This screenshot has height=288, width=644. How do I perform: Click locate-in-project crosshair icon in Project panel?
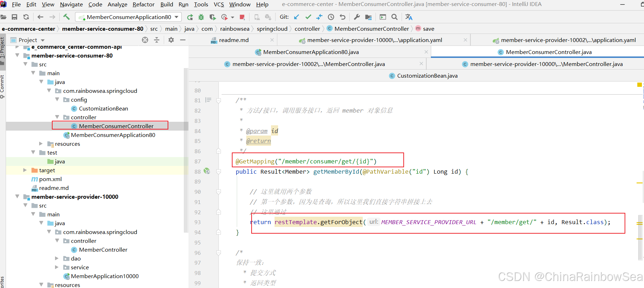(x=145, y=40)
